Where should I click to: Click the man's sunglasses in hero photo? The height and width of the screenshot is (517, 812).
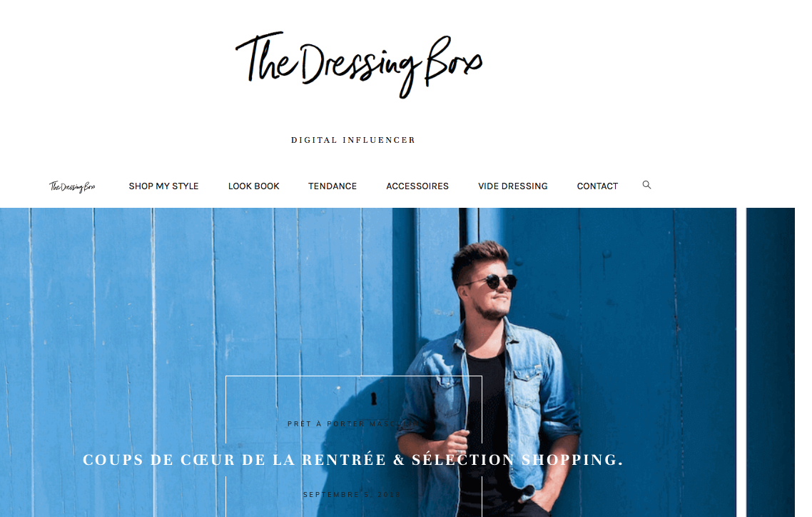(x=496, y=282)
